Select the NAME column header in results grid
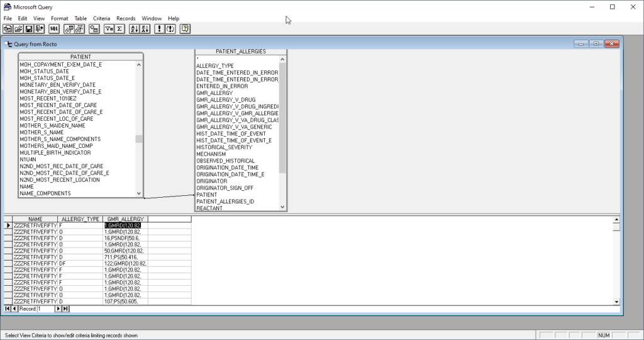Image resolution: width=644 pixels, height=340 pixels. tap(35, 219)
